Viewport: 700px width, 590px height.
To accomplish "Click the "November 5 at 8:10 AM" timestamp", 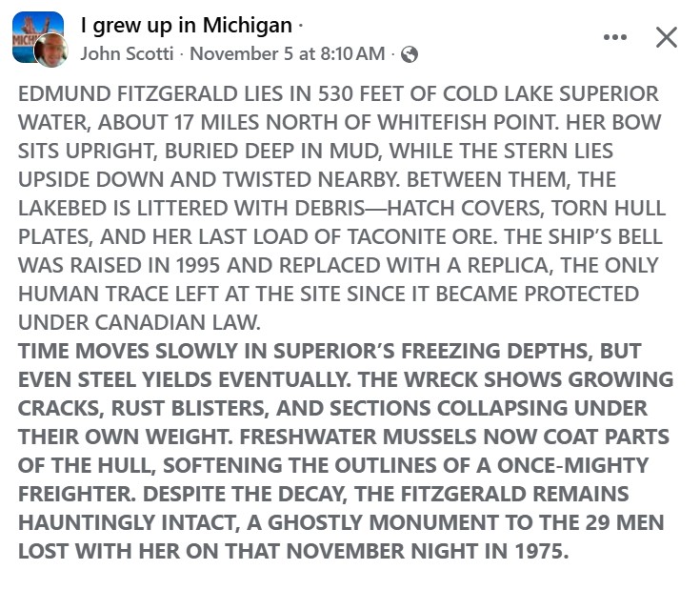I will (x=287, y=54).
